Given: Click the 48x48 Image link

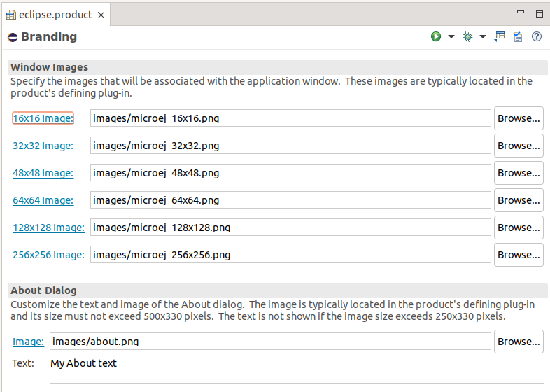Looking at the screenshot, I should tap(43, 173).
